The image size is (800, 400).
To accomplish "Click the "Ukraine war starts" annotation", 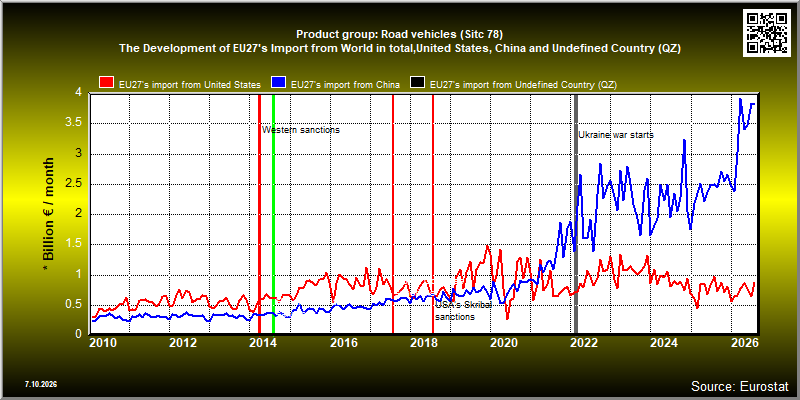I will (x=616, y=135).
